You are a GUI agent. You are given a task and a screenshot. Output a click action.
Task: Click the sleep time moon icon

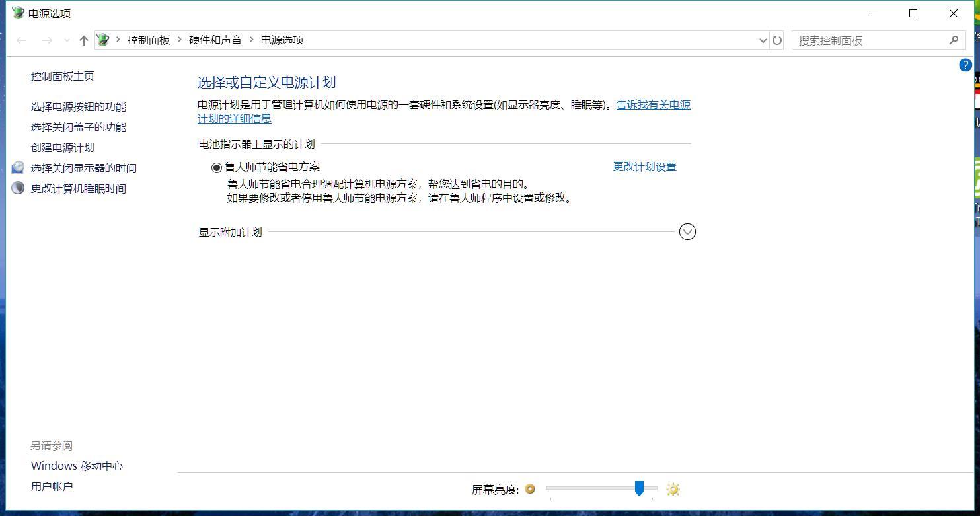click(19, 188)
